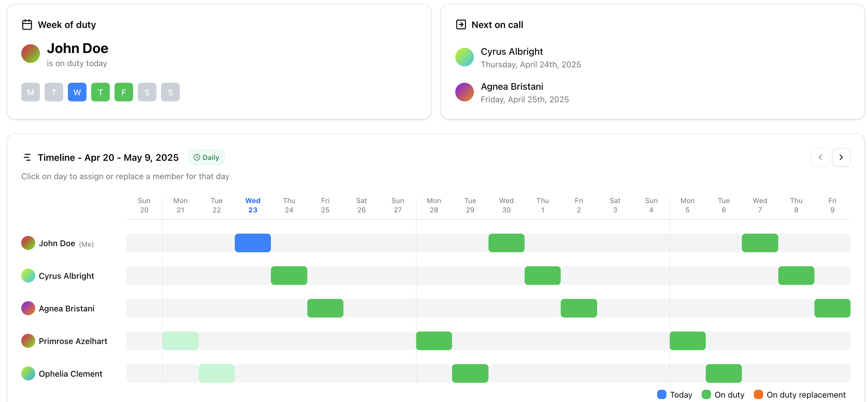This screenshot has width=868, height=402.
Task: Click Primrose Azelhart's avatar in the timeline
Action: (28, 341)
